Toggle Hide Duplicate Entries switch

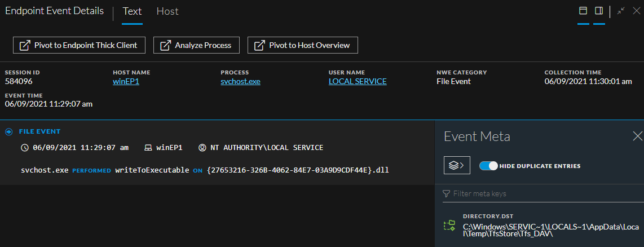[x=489, y=166]
